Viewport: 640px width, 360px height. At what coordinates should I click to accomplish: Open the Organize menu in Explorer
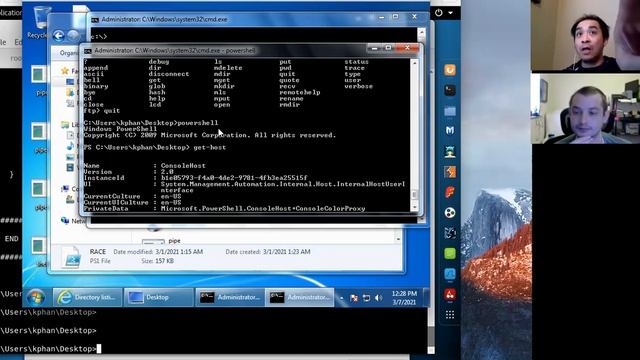tap(69, 53)
